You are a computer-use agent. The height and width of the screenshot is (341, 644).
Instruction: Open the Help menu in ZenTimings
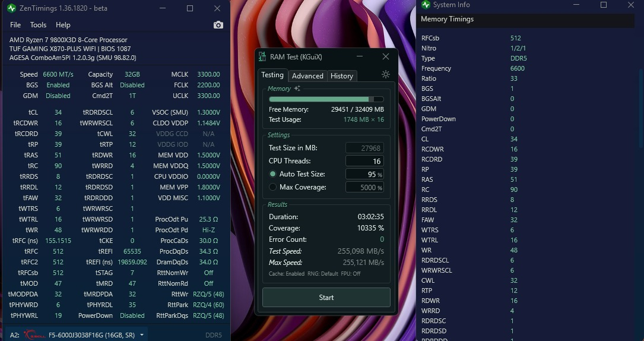pyautogui.click(x=63, y=25)
